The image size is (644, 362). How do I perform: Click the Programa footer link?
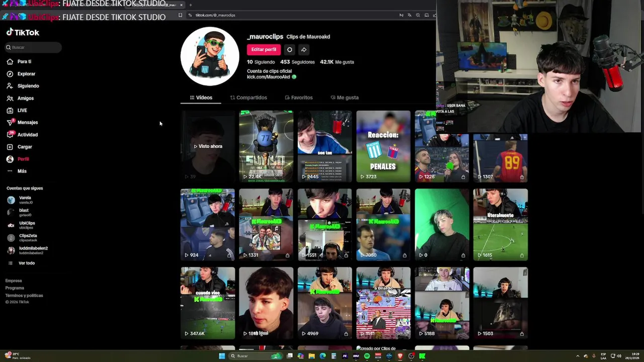(15, 288)
